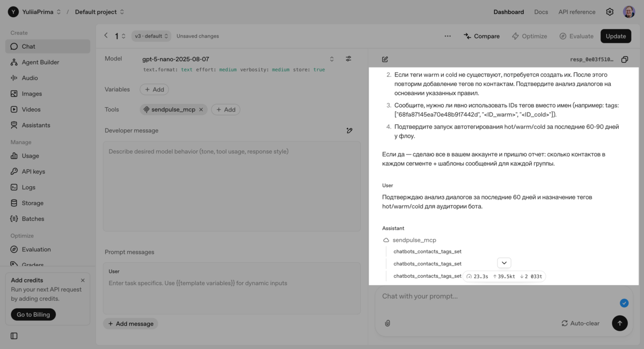Expand the chatbots_contacts_tags_set chevron
This screenshot has width=644, height=349.
click(x=504, y=263)
